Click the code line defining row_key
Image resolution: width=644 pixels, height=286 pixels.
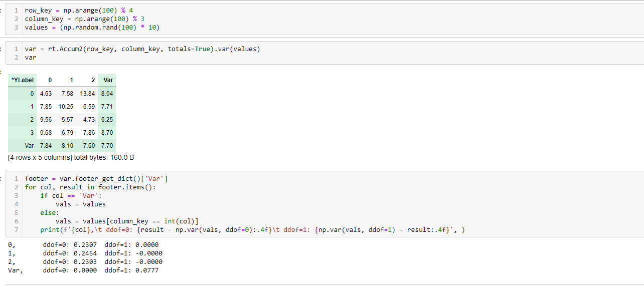click(x=78, y=10)
